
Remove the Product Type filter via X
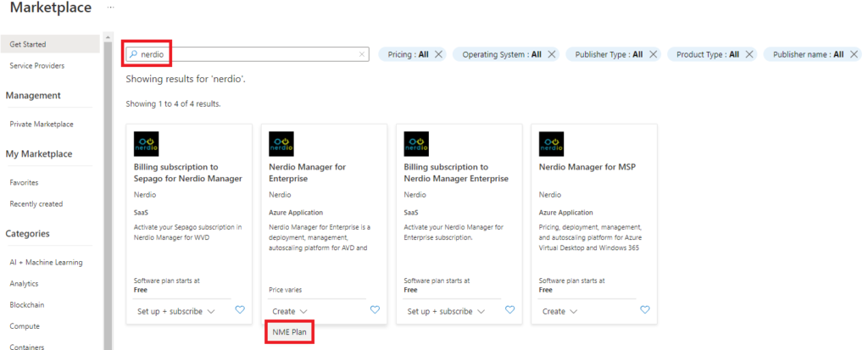749,54
